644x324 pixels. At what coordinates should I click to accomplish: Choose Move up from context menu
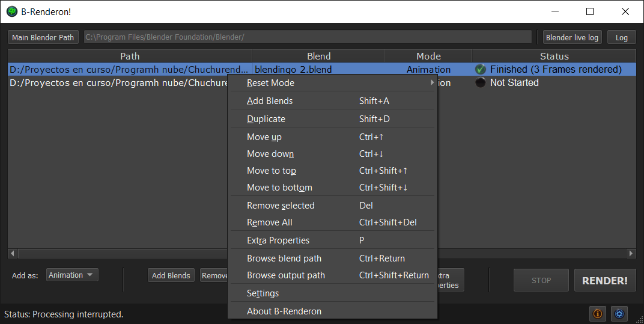[332, 137]
